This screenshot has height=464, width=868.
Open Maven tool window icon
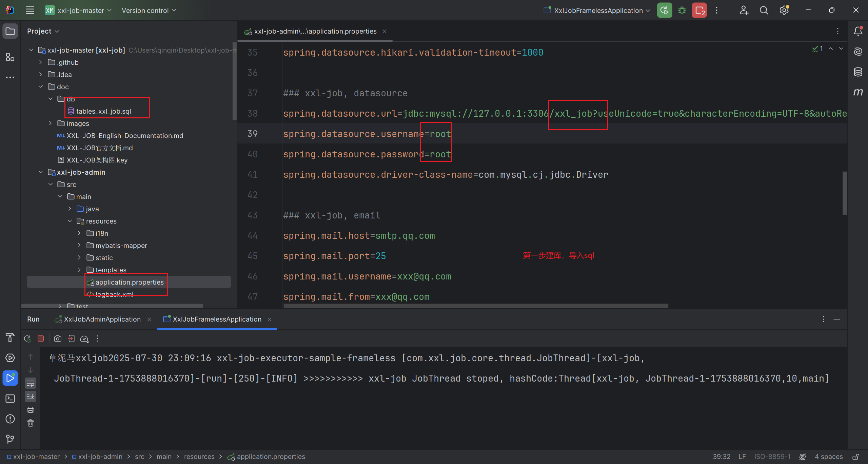point(858,92)
